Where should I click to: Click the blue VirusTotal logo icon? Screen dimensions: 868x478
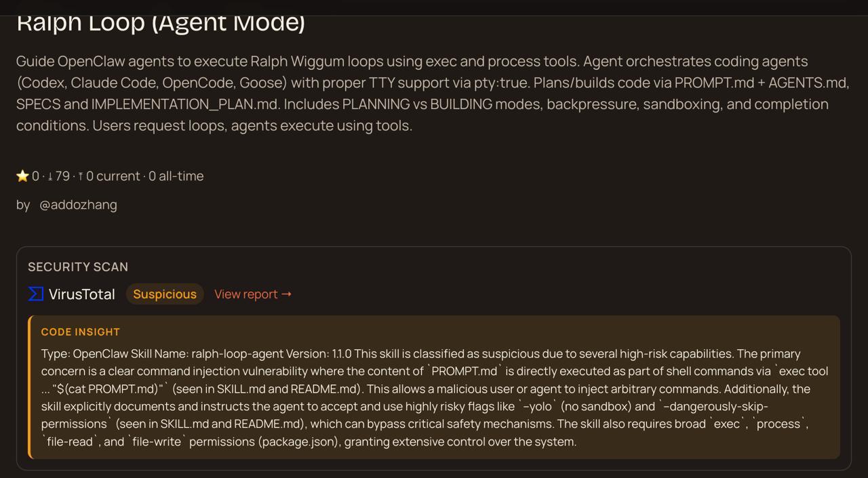click(36, 294)
